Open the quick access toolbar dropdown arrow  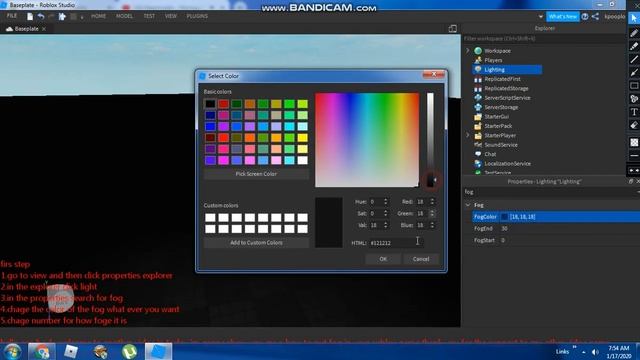[82, 17]
